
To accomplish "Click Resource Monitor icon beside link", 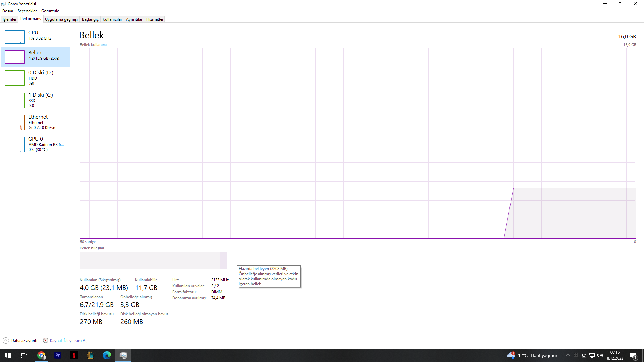I will (46, 341).
